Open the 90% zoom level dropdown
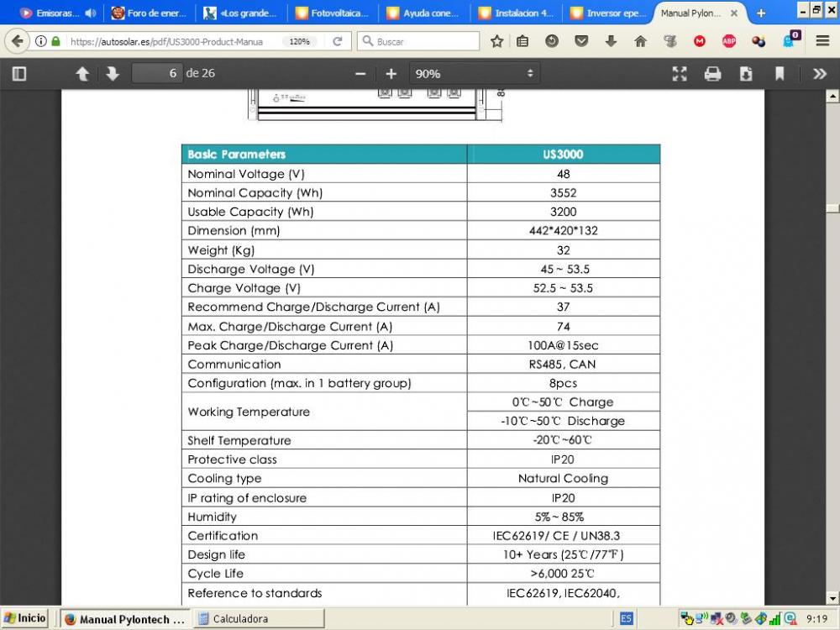 [475, 74]
